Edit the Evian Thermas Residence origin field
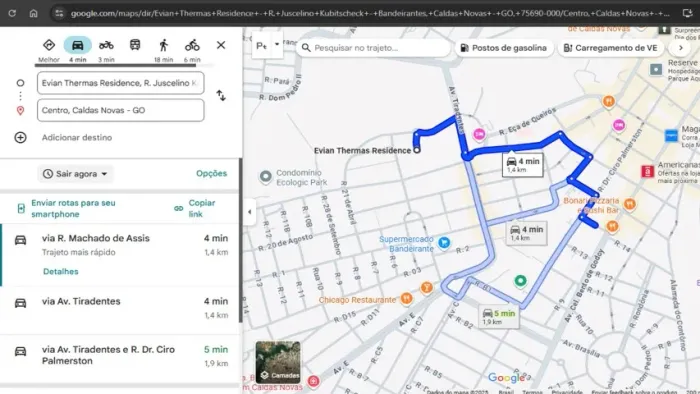 (x=121, y=83)
